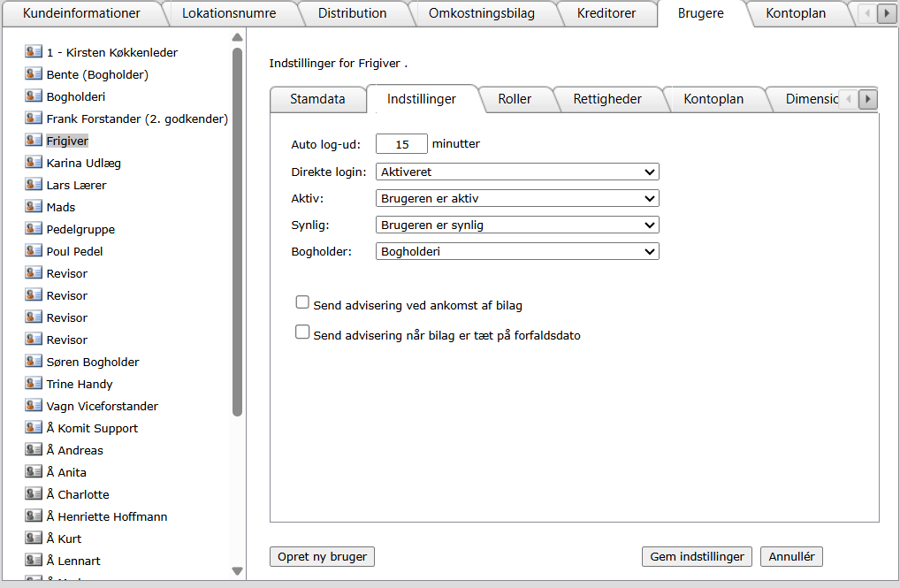Viewport: 900px width, 588px height.
Task: Open Kontoplan tab within user settings
Action: coord(713,99)
